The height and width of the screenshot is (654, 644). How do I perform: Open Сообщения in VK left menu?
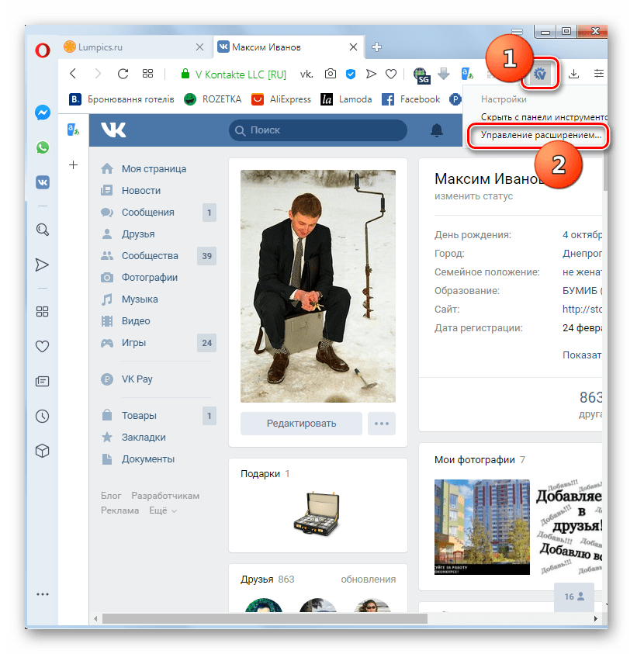(147, 212)
